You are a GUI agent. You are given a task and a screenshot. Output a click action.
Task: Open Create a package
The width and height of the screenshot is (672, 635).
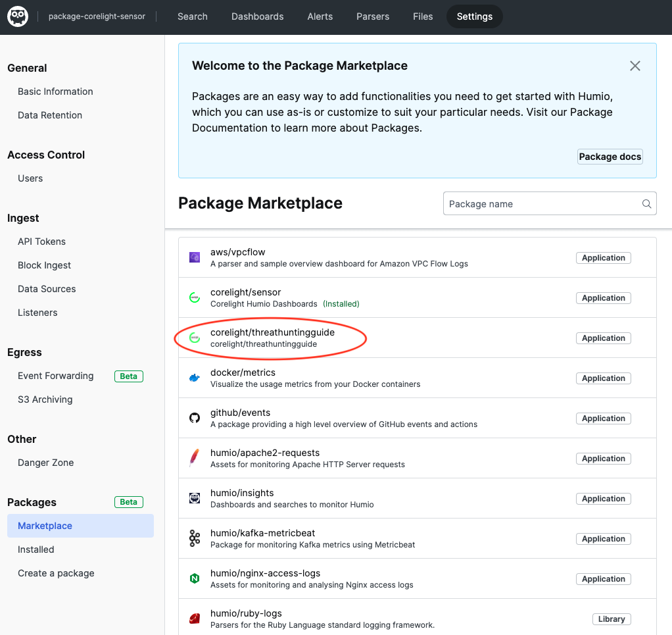(x=56, y=573)
